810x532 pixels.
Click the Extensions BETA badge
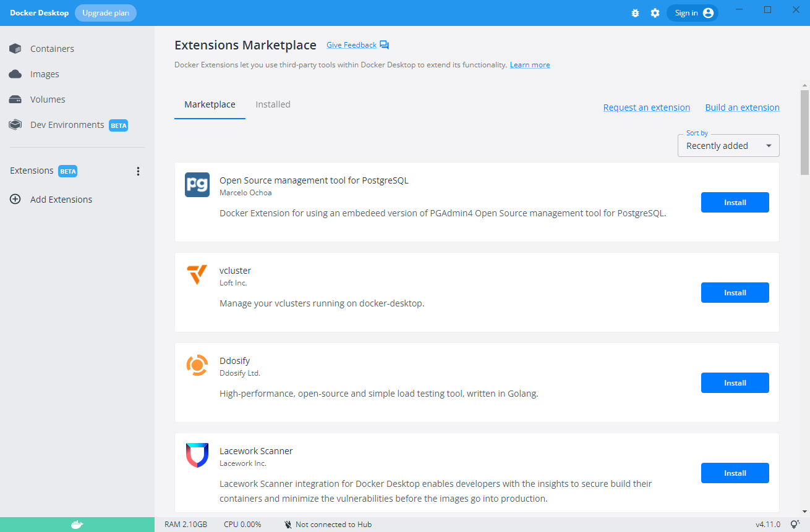[x=68, y=172]
